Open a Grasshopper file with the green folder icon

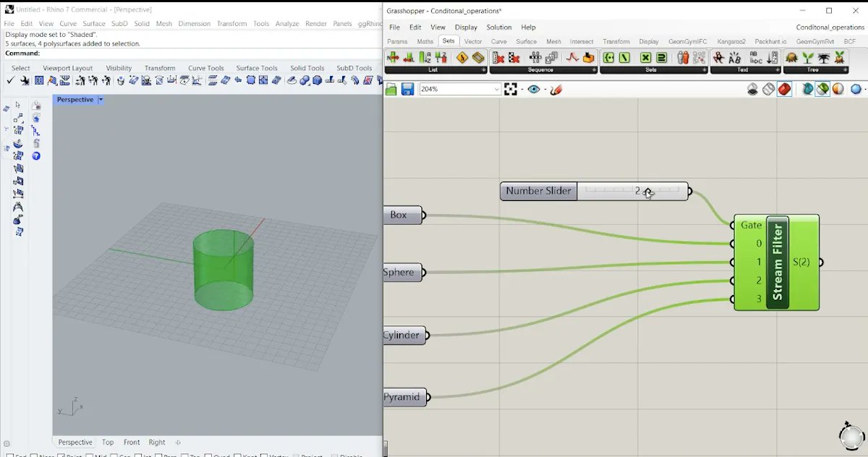(391, 89)
